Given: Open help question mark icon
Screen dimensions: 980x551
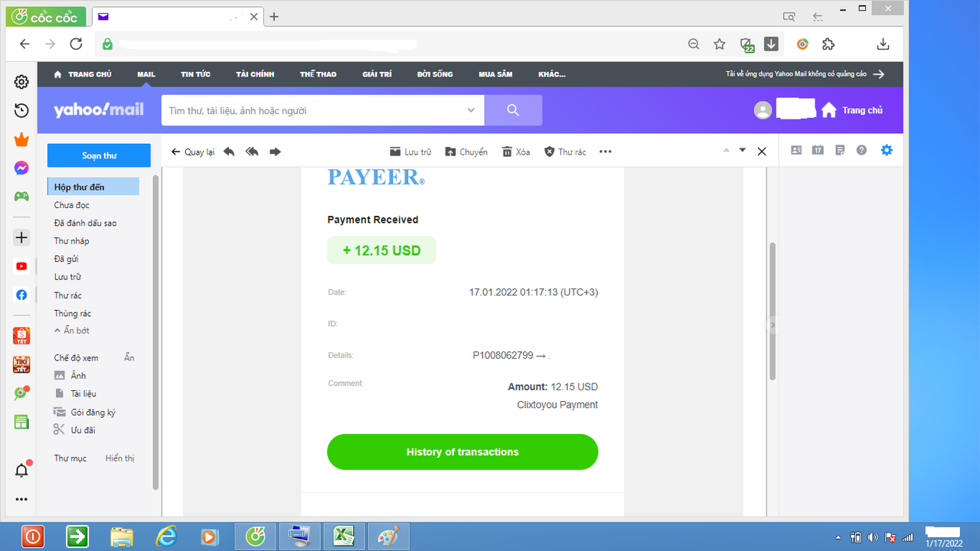Looking at the screenshot, I should click(x=861, y=150).
